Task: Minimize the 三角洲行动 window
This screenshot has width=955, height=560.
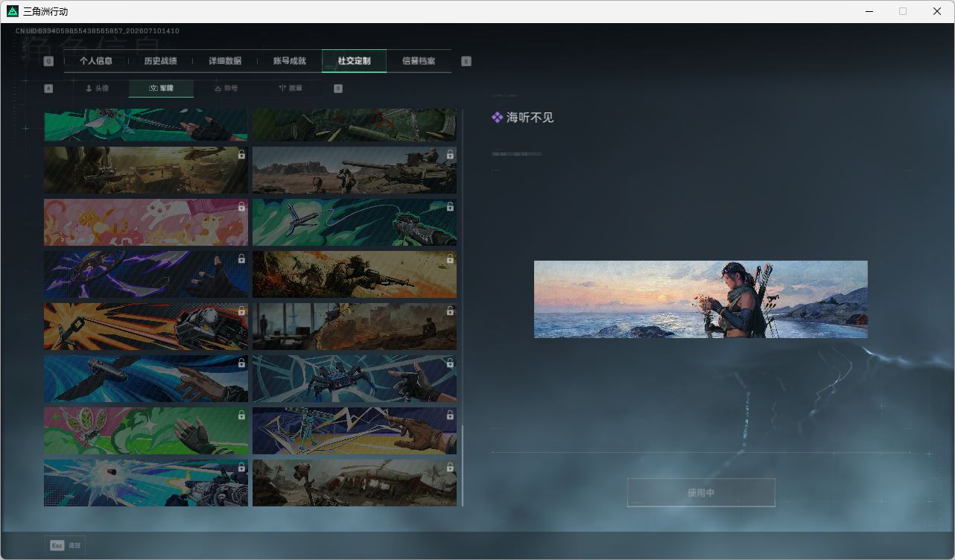Action: pos(869,11)
